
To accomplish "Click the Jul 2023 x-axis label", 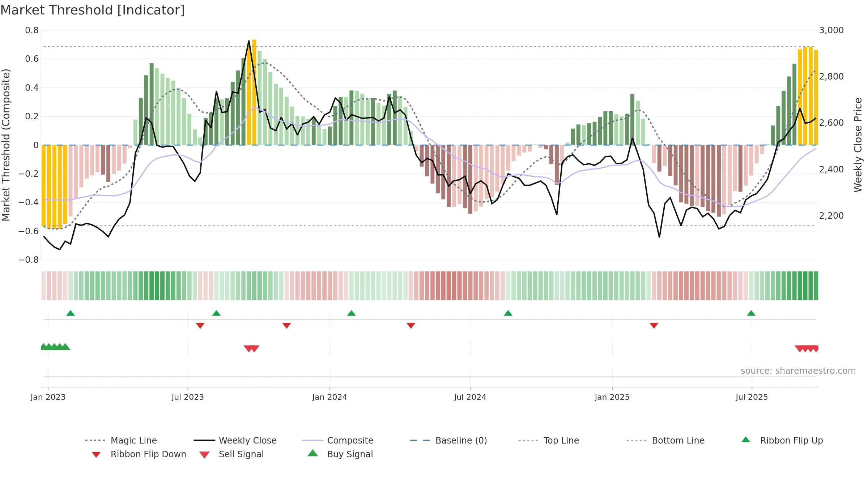I will [x=188, y=397].
